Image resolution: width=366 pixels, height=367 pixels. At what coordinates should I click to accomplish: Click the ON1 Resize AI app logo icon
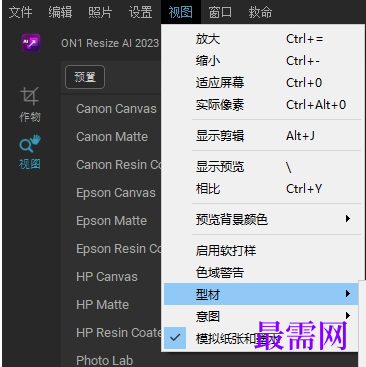point(31,43)
